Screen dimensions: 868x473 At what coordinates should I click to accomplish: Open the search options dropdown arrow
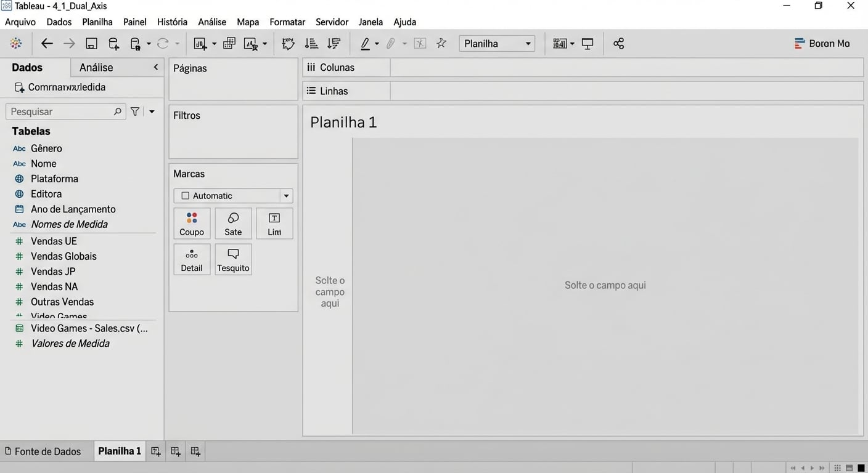(152, 111)
